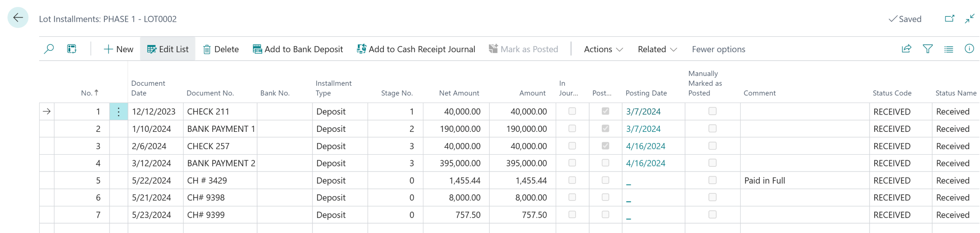
Task: Open row options for installment 1
Action: coord(118,112)
